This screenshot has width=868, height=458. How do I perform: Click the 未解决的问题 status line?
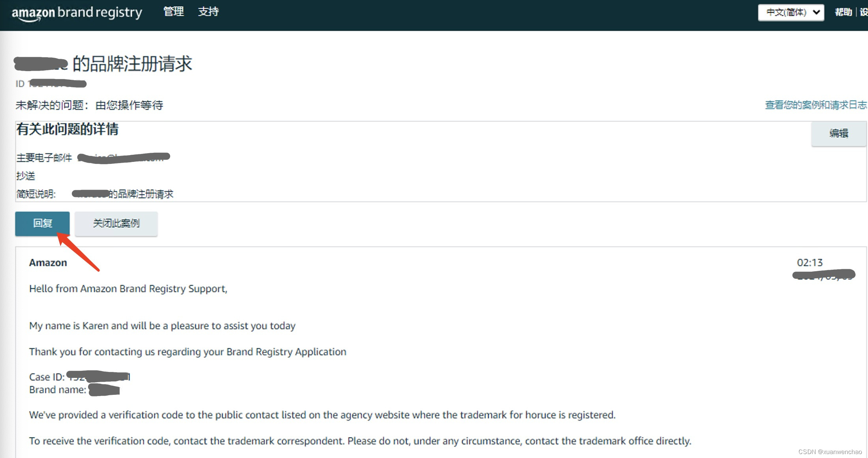(89, 105)
